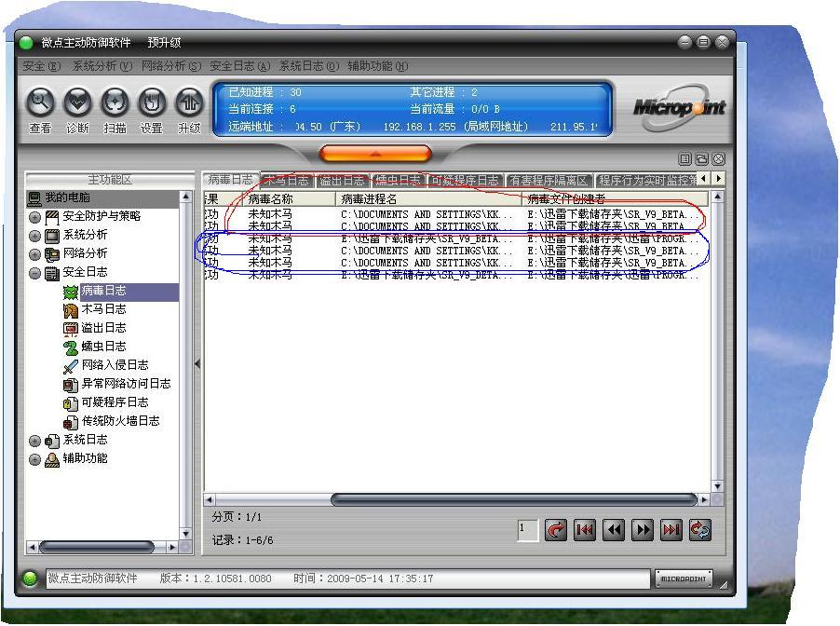The width and height of the screenshot is (840, 626).
Task: Expand the 网络分析 tree node
Action: (x=34, y=254)
